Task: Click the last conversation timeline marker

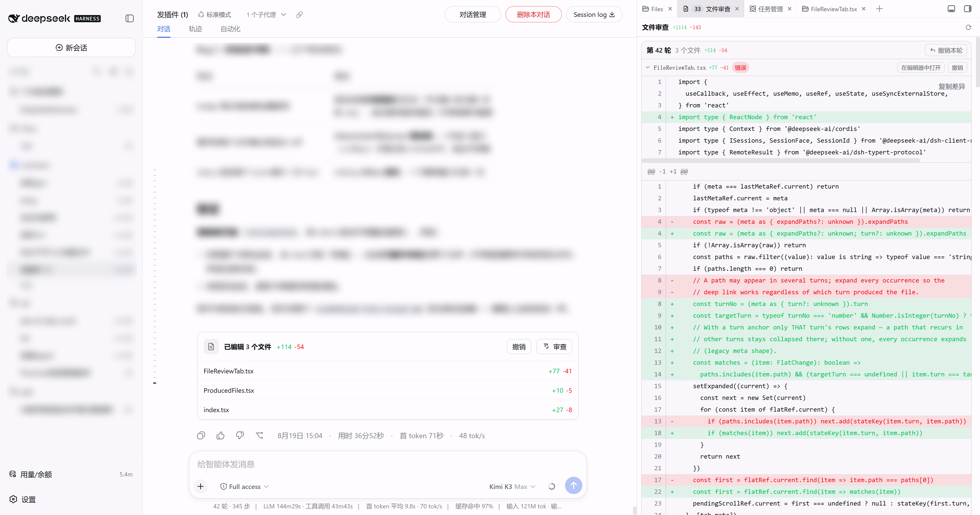Action: click(x=154, y=383)
